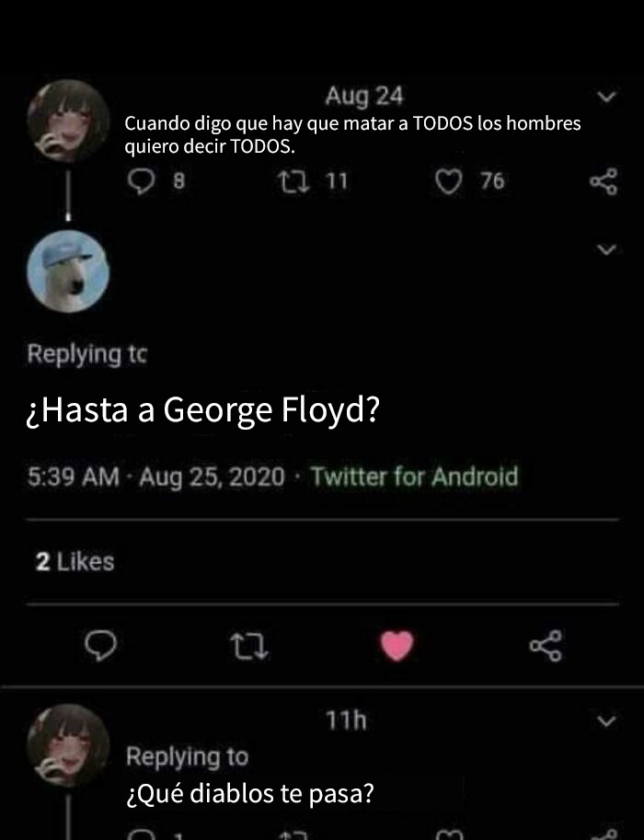644x840 pixels.
Task: Like the first tweet by tapping its heart
Action: pyautogui.click(x=447, y=181)
